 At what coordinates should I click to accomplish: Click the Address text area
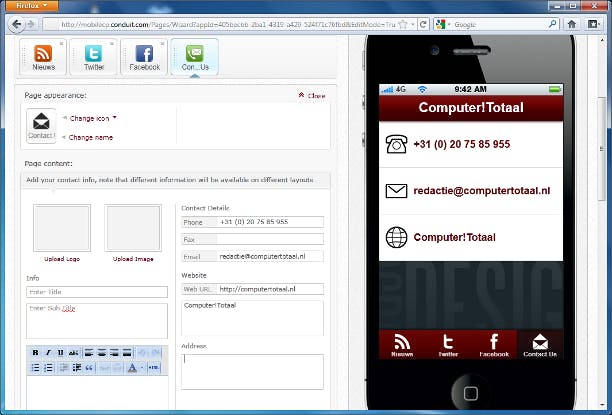(x=253, y=372)
